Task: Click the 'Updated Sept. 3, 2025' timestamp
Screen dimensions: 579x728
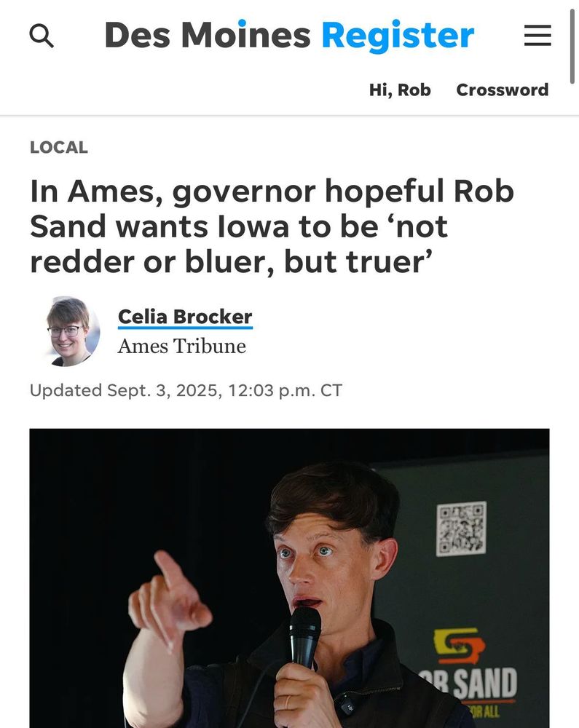Action: click(x=186, y=390)
